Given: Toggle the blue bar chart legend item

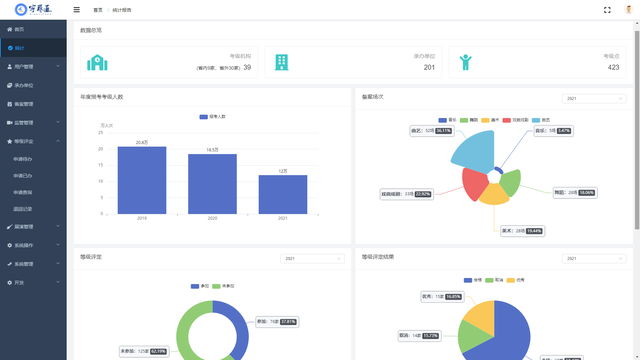Looking at the screenshot, I should pyautogui.click(x=212, y=117).
